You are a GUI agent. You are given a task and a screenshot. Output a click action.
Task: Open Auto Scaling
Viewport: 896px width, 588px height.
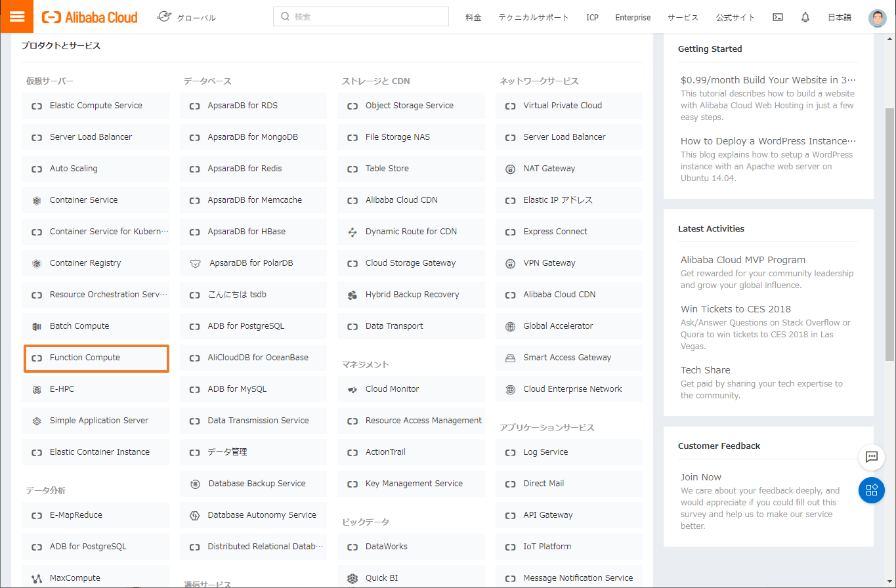(x=96, y=169)
